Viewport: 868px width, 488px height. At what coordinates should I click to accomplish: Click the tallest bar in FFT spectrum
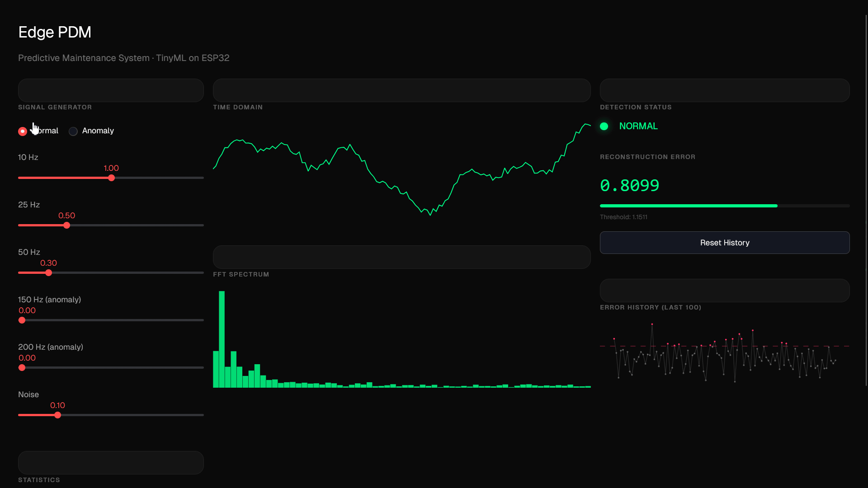[x=222, y=339]
